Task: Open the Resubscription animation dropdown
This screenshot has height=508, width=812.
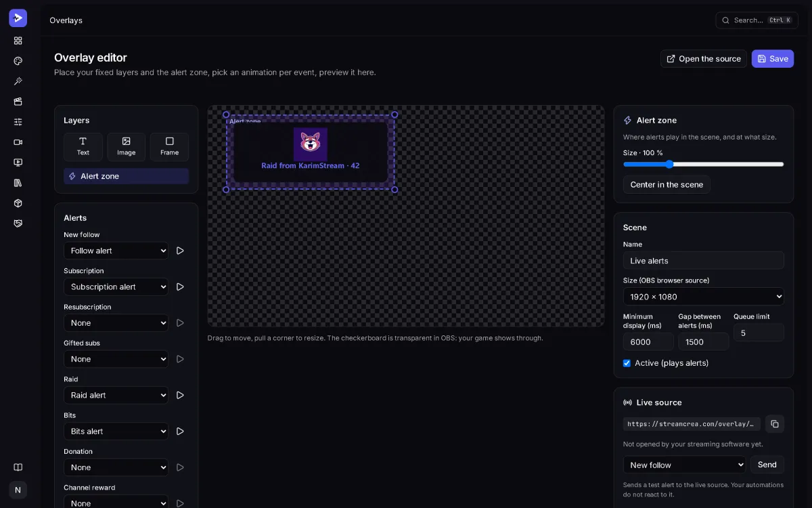Action: click(x=116, y=323)
